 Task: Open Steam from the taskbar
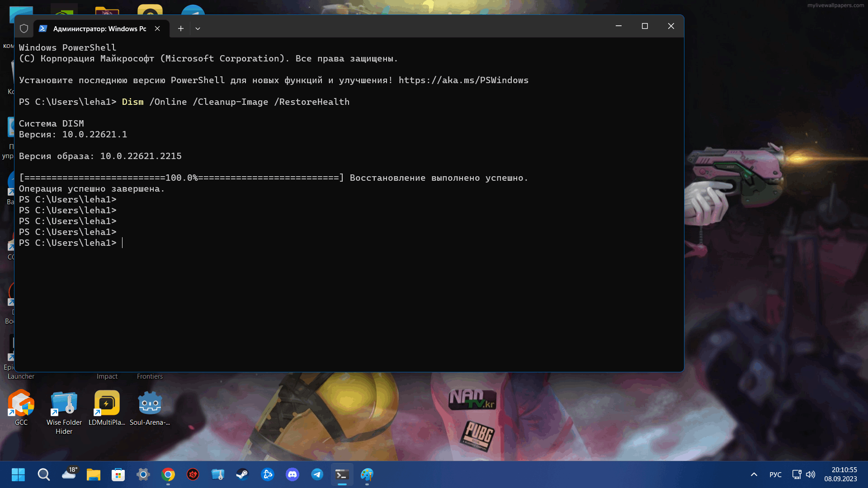(243, 474)
